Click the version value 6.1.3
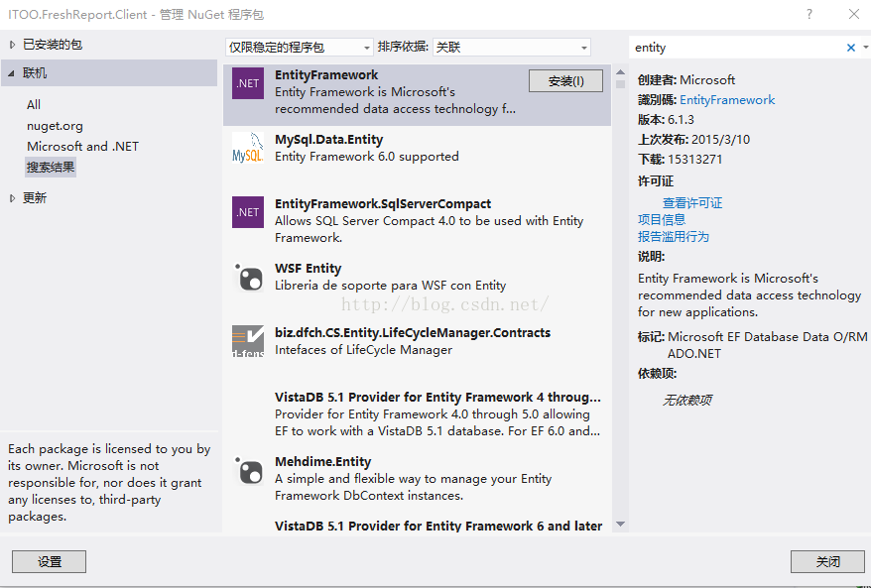 click(x=681, y=120)
